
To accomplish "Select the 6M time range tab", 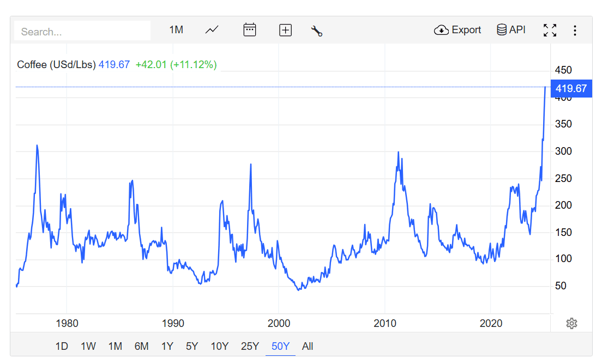I will [x=141, y=347].
